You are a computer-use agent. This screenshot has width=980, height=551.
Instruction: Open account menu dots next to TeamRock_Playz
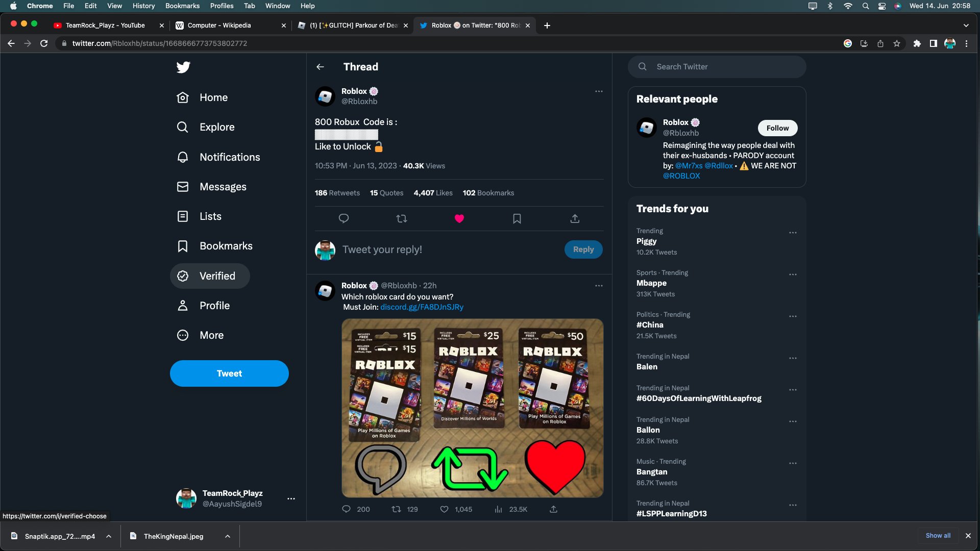tap(291, 498)
